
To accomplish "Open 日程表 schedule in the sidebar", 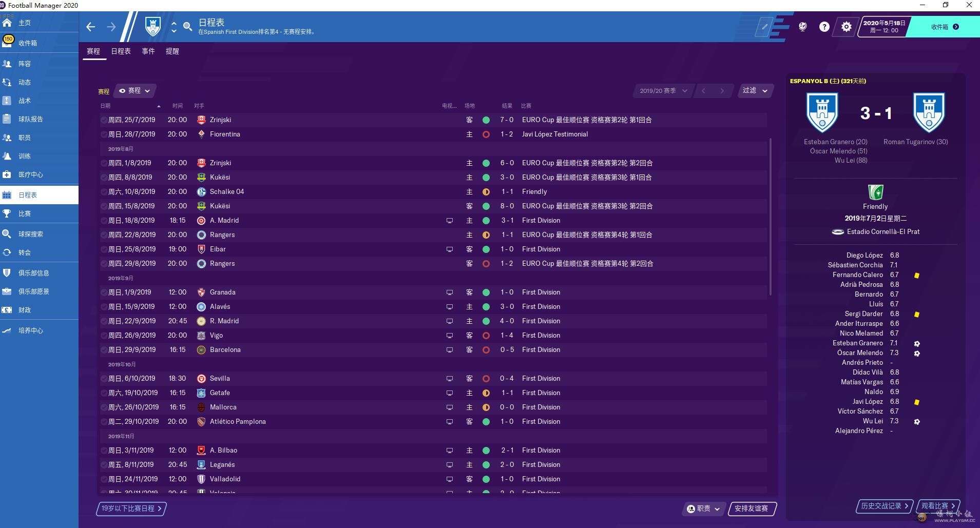I will click(39, 195).
